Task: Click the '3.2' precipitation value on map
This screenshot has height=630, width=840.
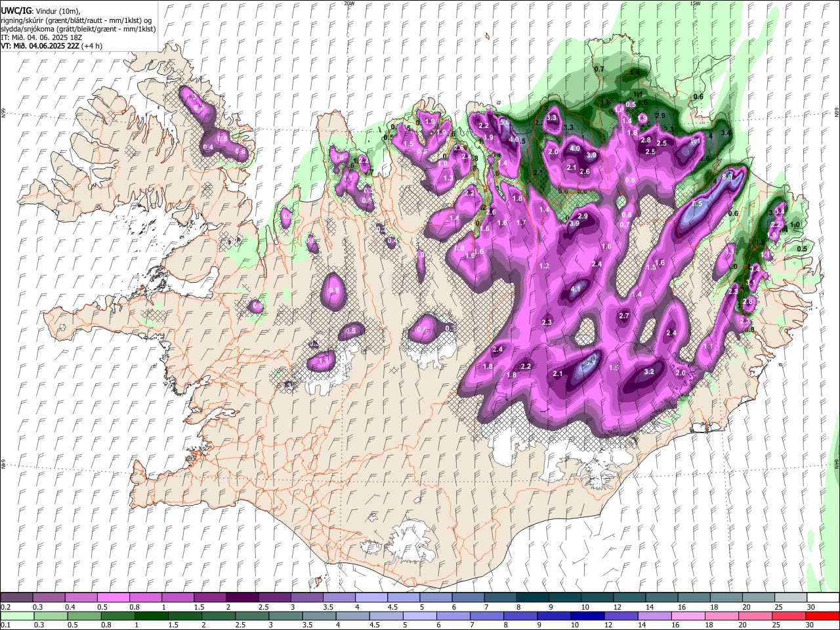Action: (650, 371)
